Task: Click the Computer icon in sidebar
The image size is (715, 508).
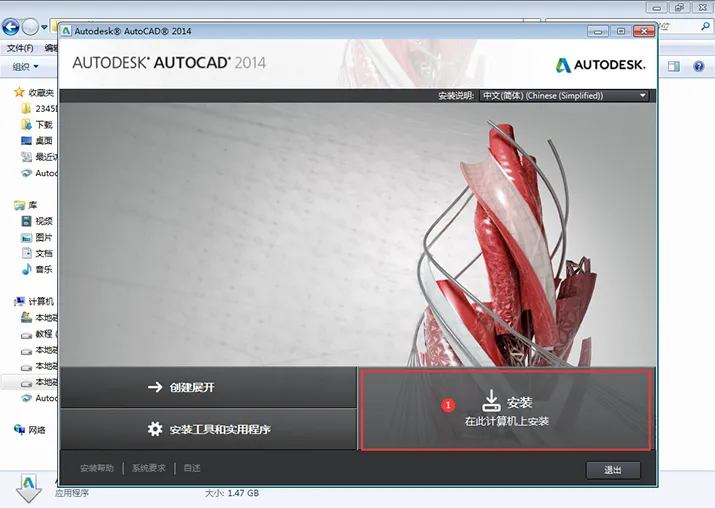Action: pos(20,301)
